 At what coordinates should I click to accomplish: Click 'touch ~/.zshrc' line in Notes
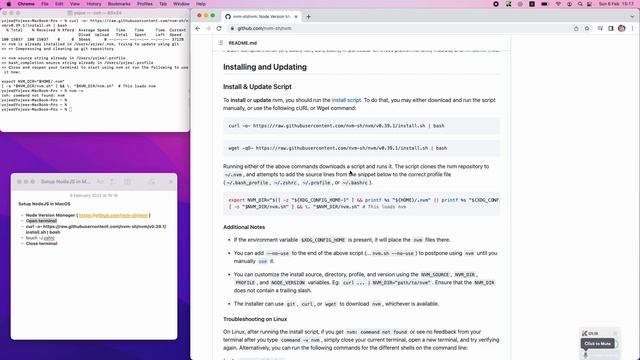(40, 238)
